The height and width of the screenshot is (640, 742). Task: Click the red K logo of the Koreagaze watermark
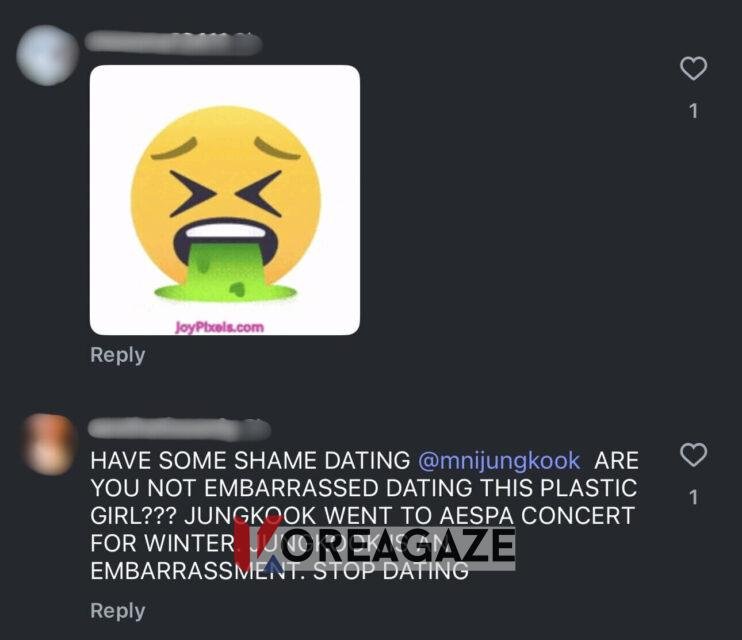pyautogui.click(x=258, y=542)
